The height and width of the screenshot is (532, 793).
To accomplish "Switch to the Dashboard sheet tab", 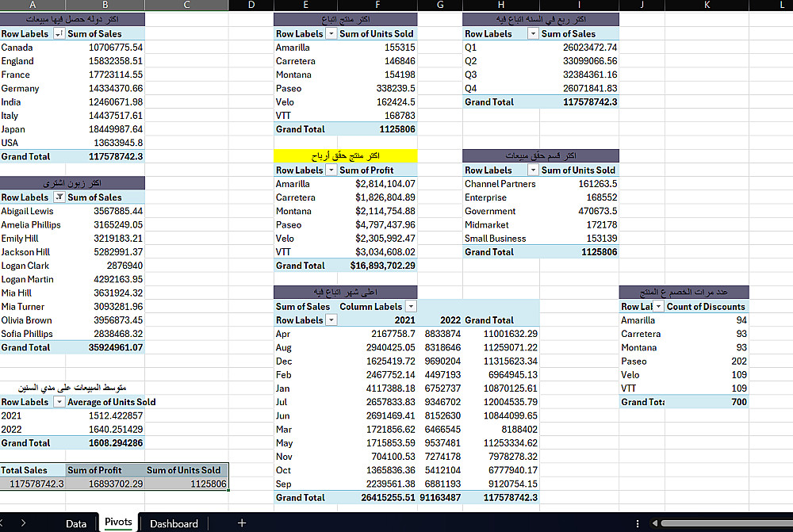I will (174, 523).
